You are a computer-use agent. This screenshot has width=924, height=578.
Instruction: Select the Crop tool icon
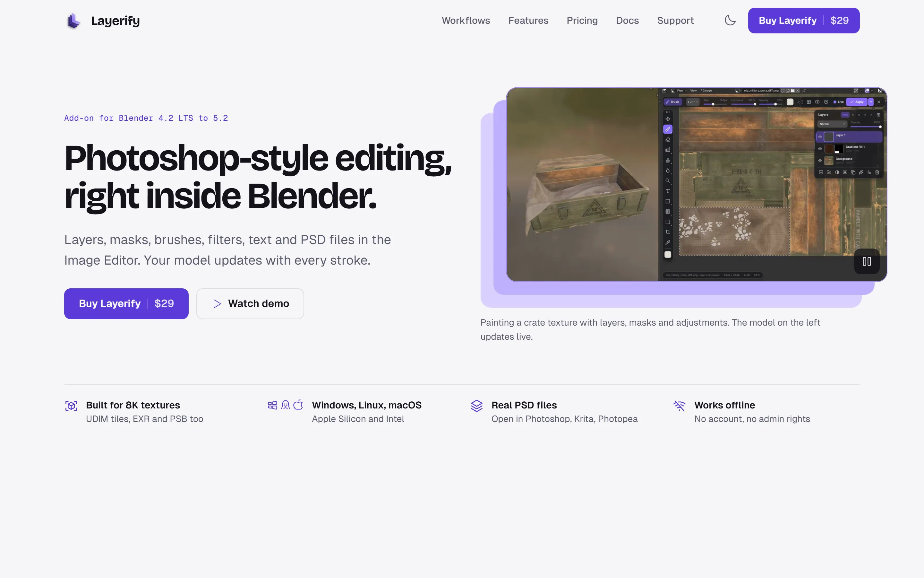[667, 232]
